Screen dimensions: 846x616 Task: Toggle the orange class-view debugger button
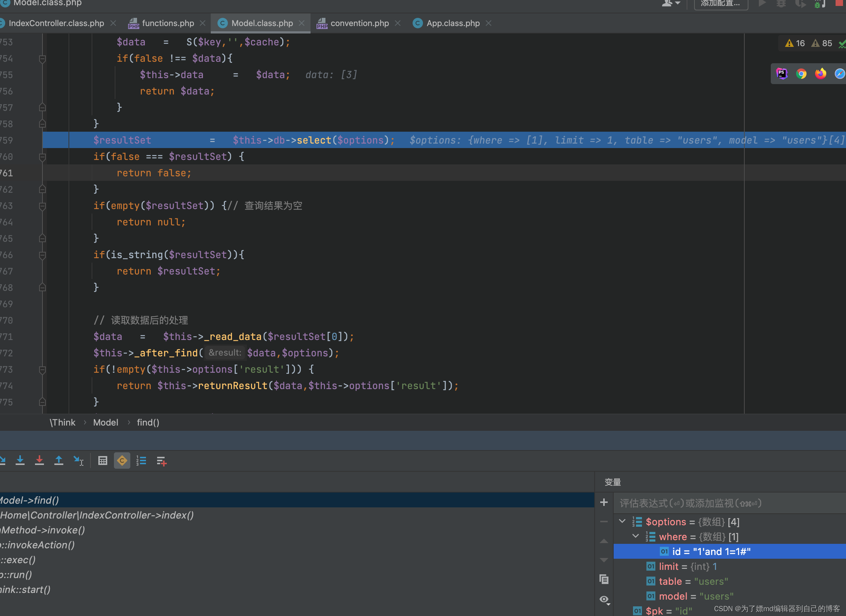coord(122,461)
